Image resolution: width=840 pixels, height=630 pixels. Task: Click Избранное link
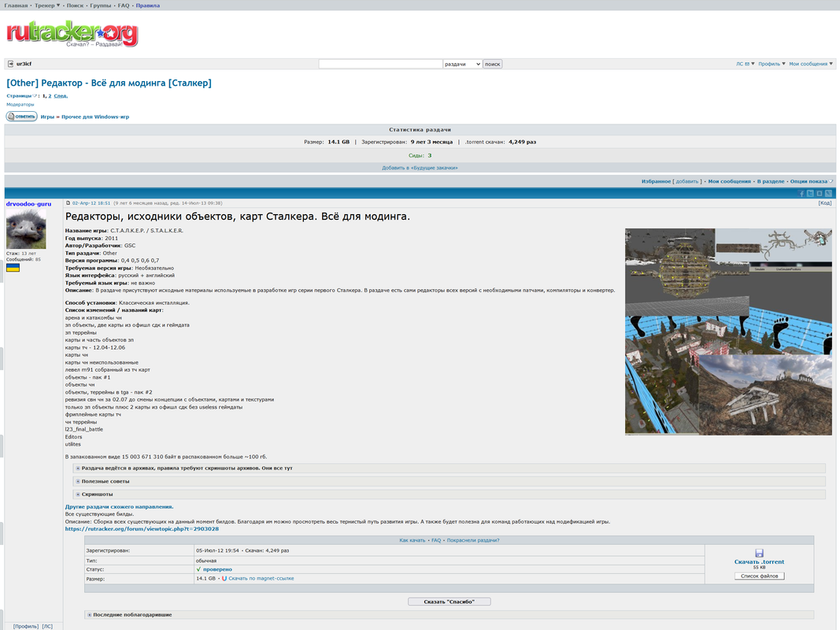coord(657,182)
